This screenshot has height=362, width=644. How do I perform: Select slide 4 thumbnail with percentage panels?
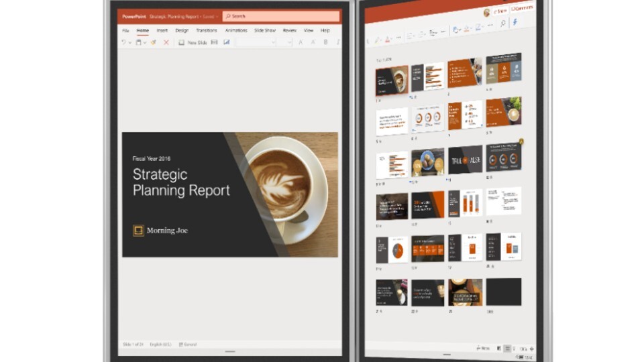[504, 69]
